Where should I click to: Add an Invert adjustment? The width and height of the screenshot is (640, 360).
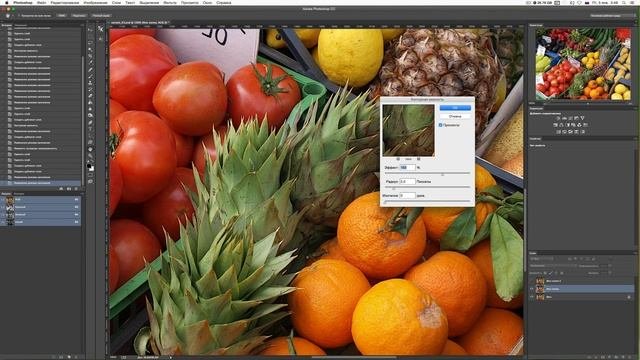pyautogui.click(x=558, y=132)
